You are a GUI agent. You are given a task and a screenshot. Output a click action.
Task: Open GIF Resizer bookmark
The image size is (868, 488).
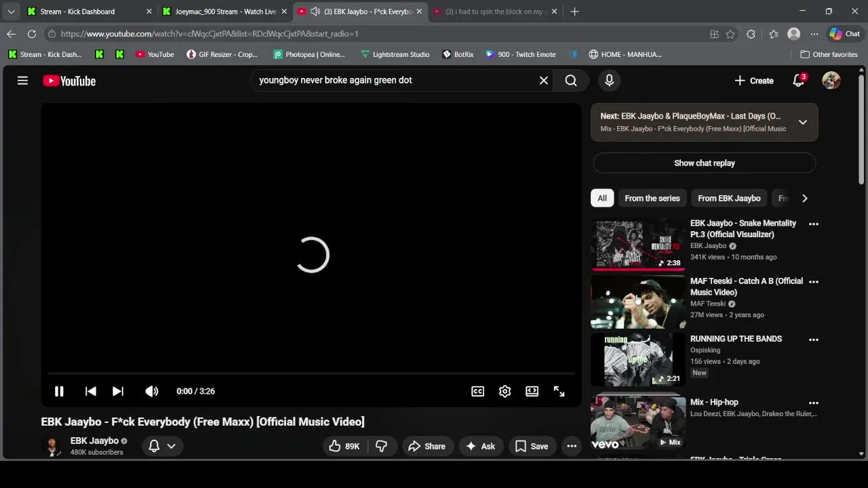click(222, 54)
